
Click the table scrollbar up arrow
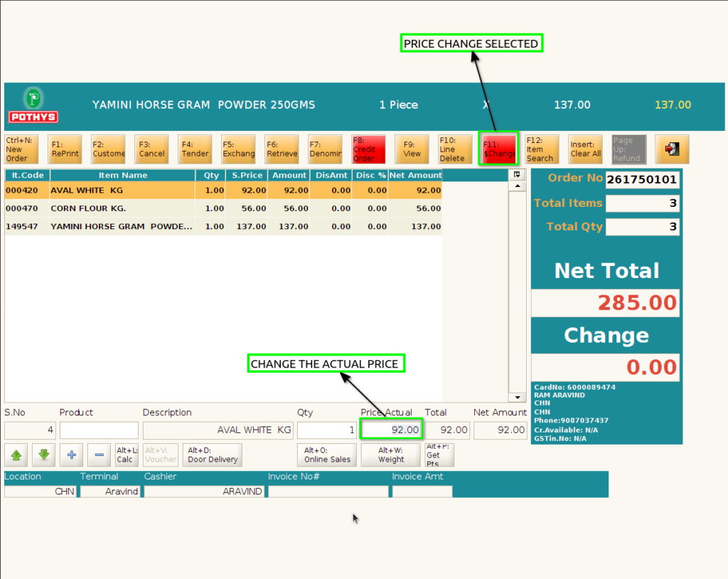tap(518, 186)
